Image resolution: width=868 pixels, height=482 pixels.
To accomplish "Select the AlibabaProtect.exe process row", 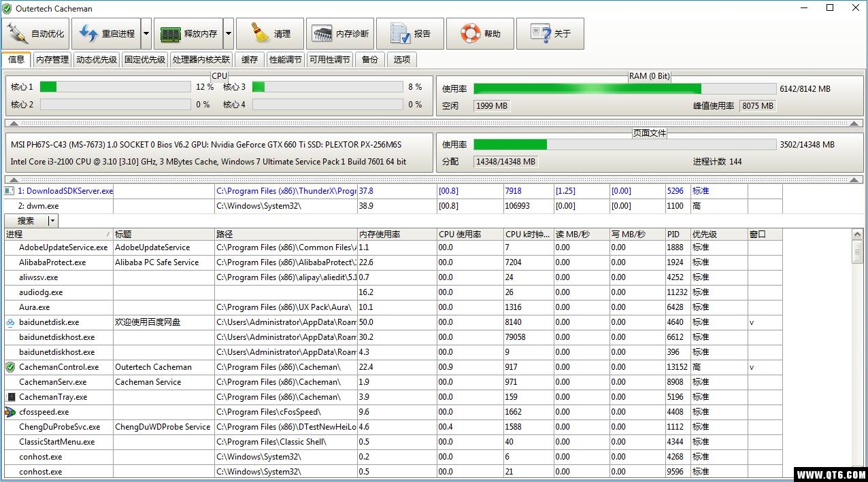I will pyautogui.click(x=393, y=262).
